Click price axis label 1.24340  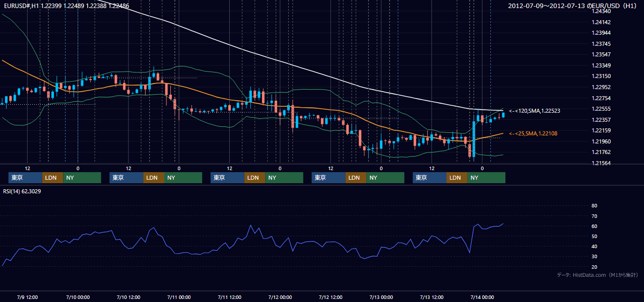tap(601, 11)
